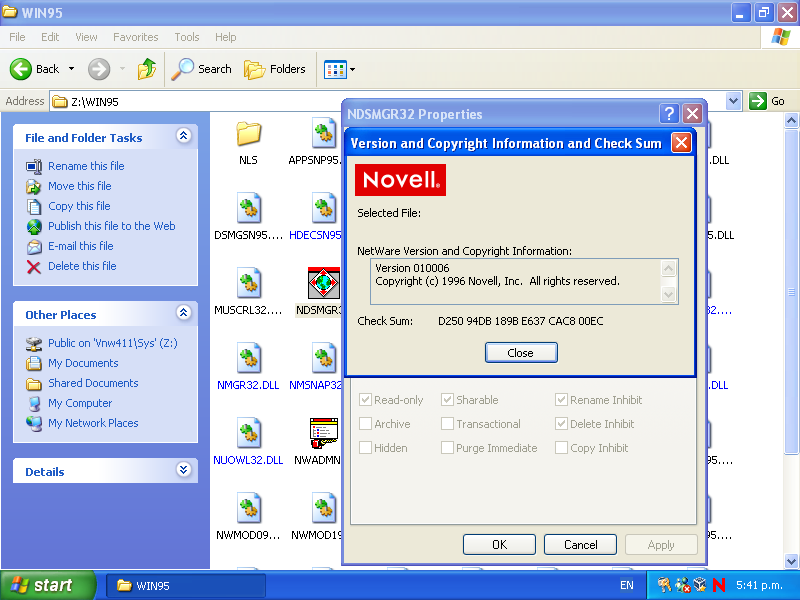Click the Publish to the Web globe icon

[x=34, y=226]
